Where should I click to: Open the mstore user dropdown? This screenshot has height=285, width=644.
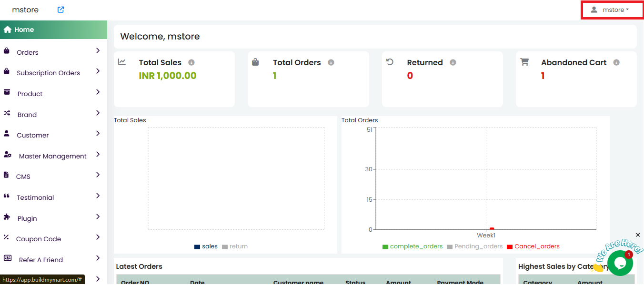pos(612,10)
